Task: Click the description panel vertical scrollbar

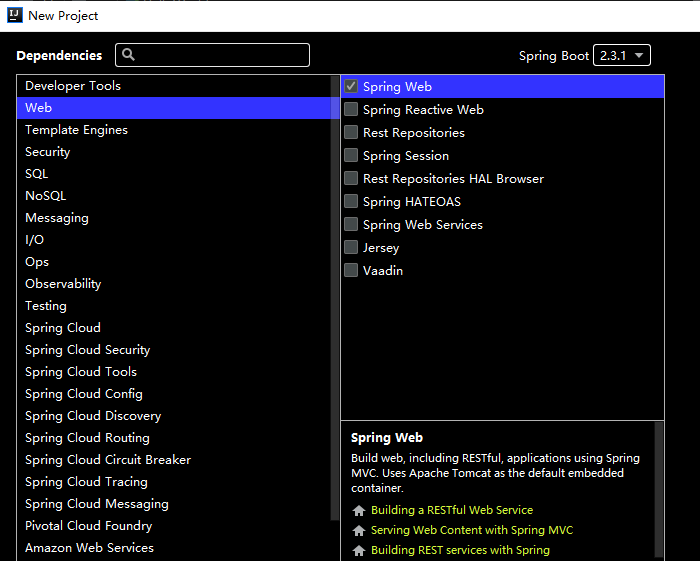Action: (659, 490)
